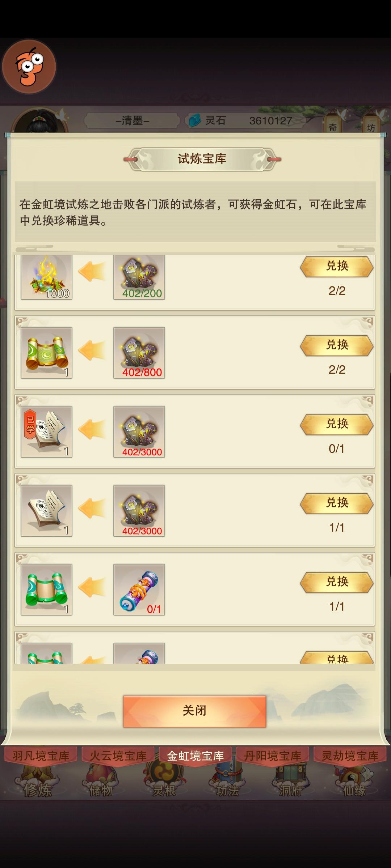This screenshot has width=391, height=868.
Task: Tap the unlearned book reward icon
Action: click(x=46, y=511)
